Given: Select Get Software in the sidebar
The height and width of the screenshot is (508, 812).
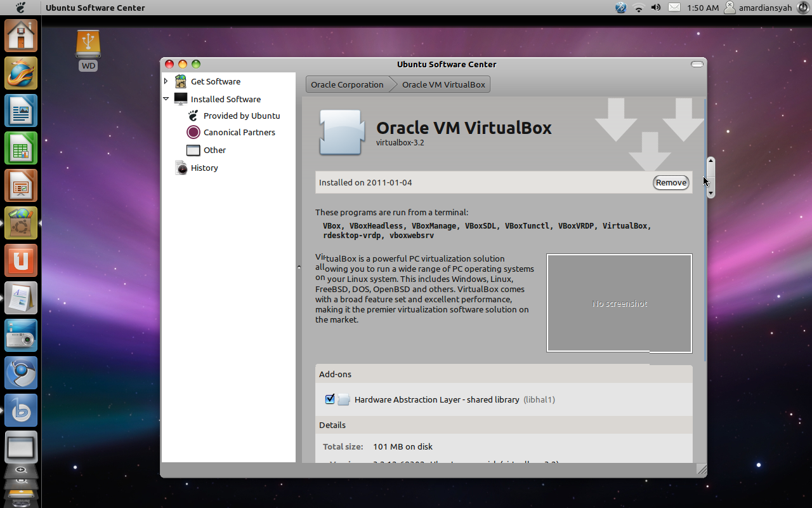Looking at the screenshot, I should [216, 81].
